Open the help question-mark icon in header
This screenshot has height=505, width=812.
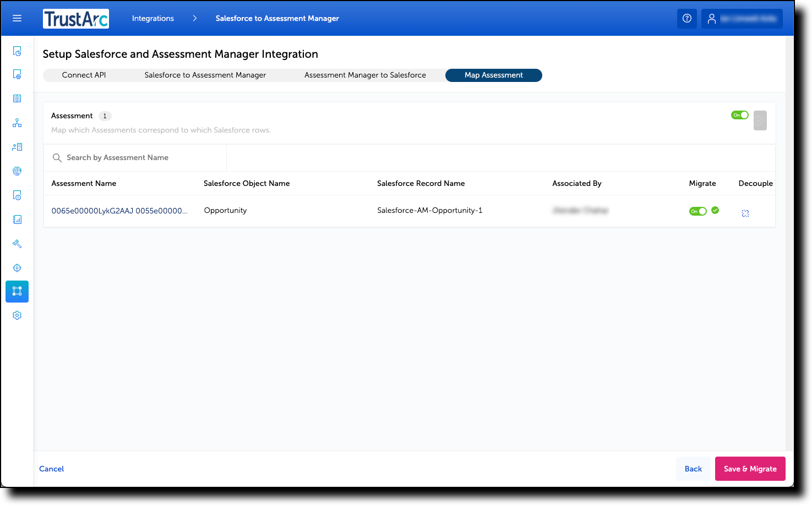pos(686,18)
